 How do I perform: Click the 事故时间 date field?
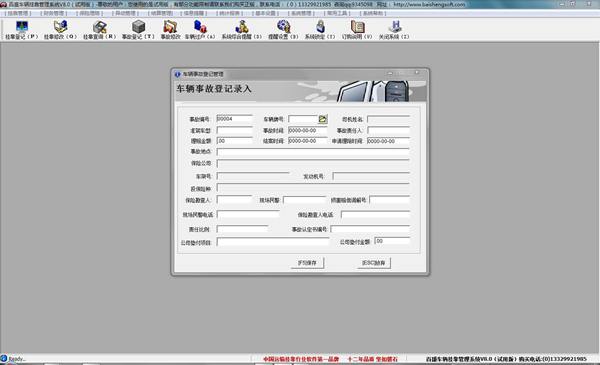pyautogui.click(x=308, y=130)
